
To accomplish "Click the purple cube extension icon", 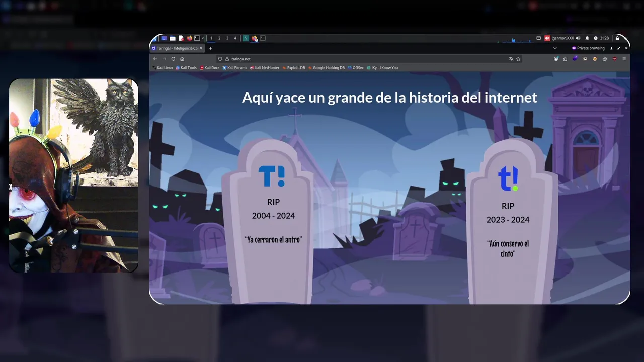I will click(x=575, y=58).
